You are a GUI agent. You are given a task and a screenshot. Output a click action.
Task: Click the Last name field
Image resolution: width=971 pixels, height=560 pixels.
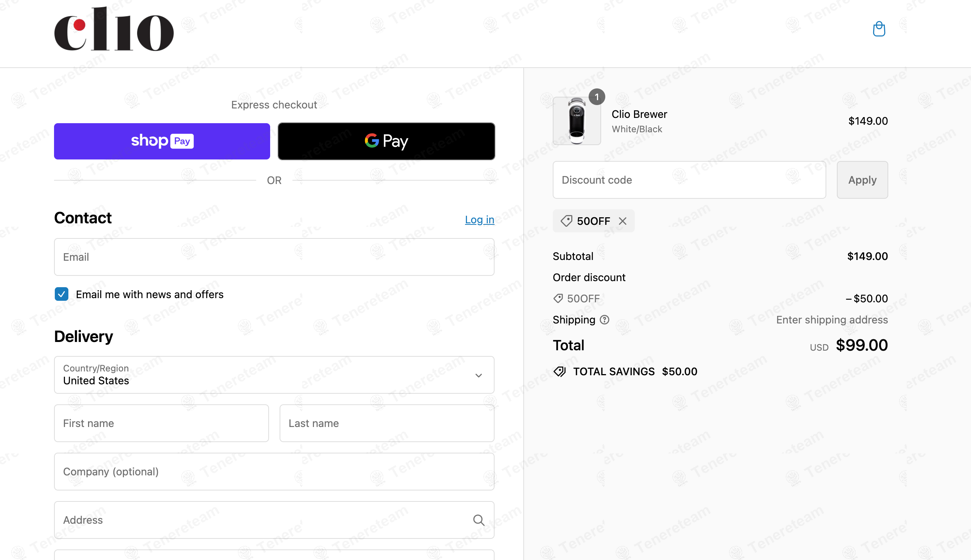387,423
